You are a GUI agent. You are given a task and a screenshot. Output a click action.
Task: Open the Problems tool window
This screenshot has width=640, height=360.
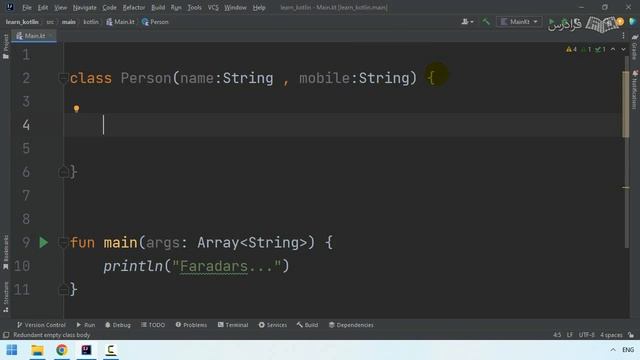coord(191,325)
